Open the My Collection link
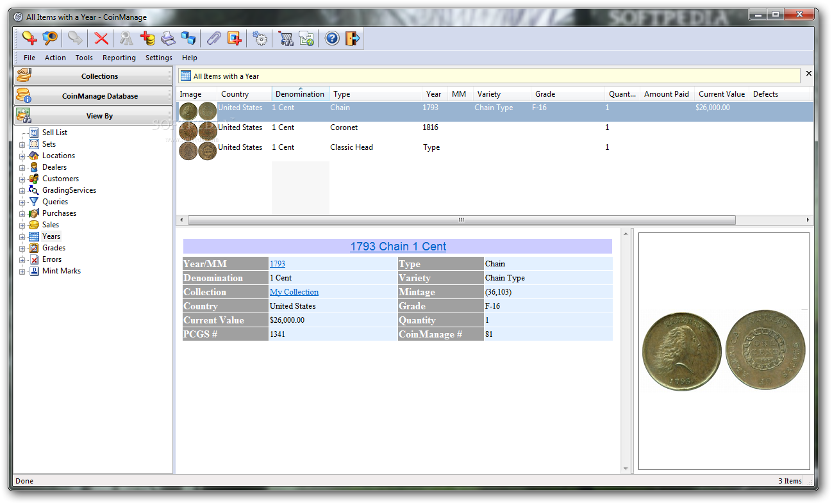Screen dimensions: 832x504 [x=294, y=292]
